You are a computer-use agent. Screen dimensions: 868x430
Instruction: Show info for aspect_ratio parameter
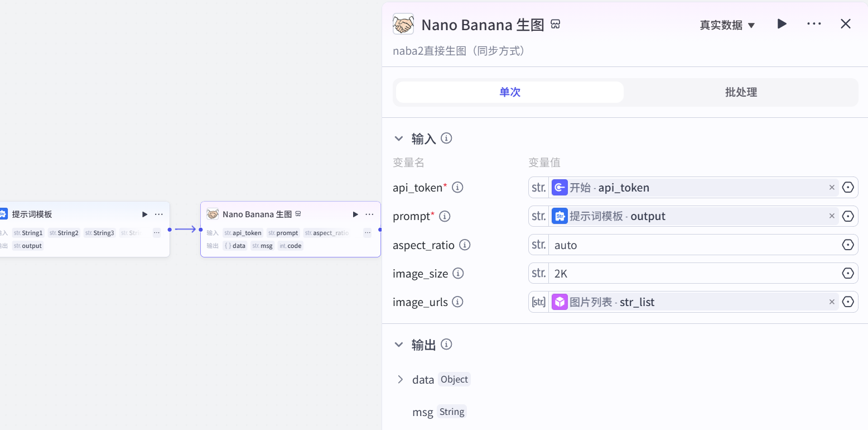(464, 245)
